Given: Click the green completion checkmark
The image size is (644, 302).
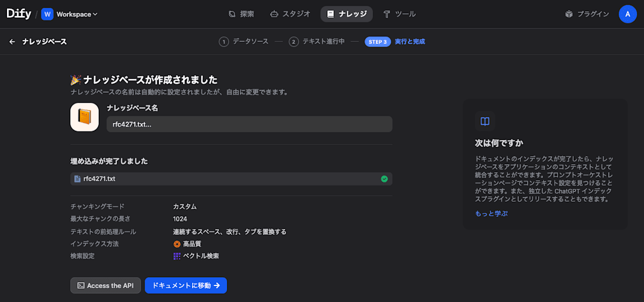Looking at the screenshot, I should click(x=384, y=179).
